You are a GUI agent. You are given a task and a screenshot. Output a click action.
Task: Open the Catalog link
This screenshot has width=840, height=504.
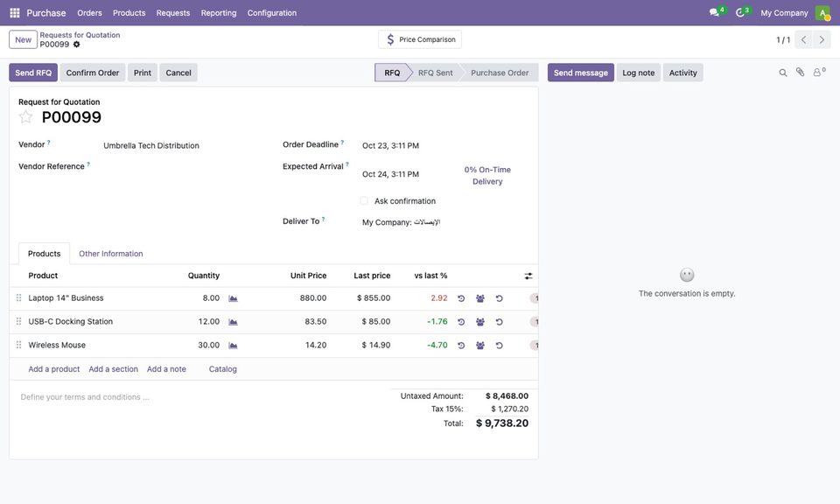223,369
